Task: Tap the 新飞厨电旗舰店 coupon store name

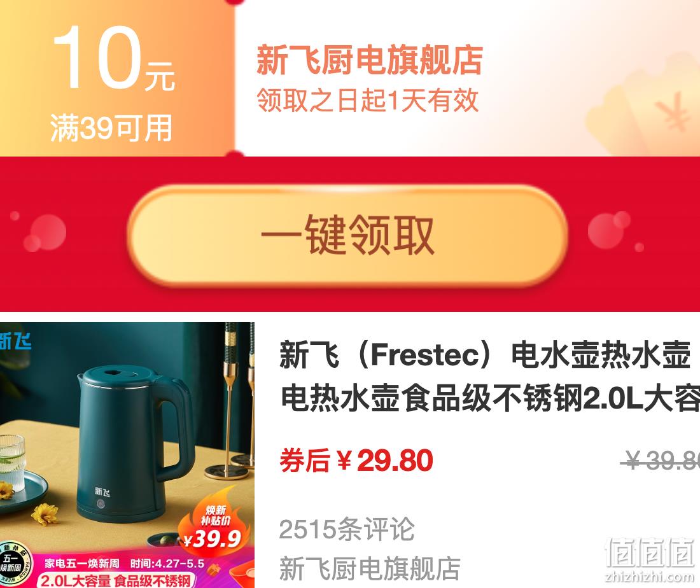Action: click(x=370, y=60)
